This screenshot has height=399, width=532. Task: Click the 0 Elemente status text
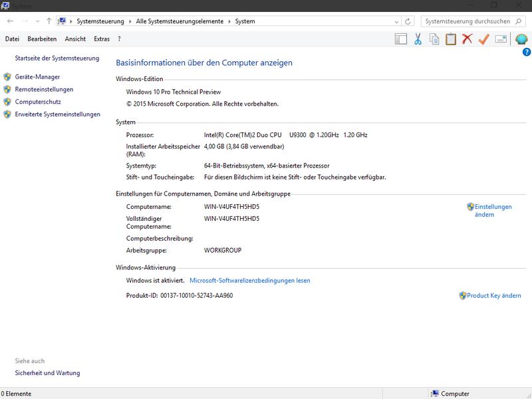tap(16, 394)
